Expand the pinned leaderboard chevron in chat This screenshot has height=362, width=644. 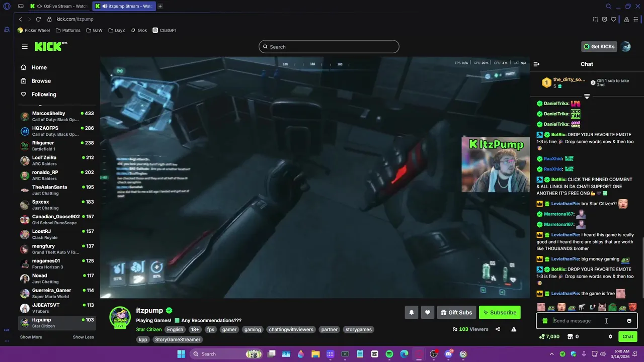click(587, 96)
